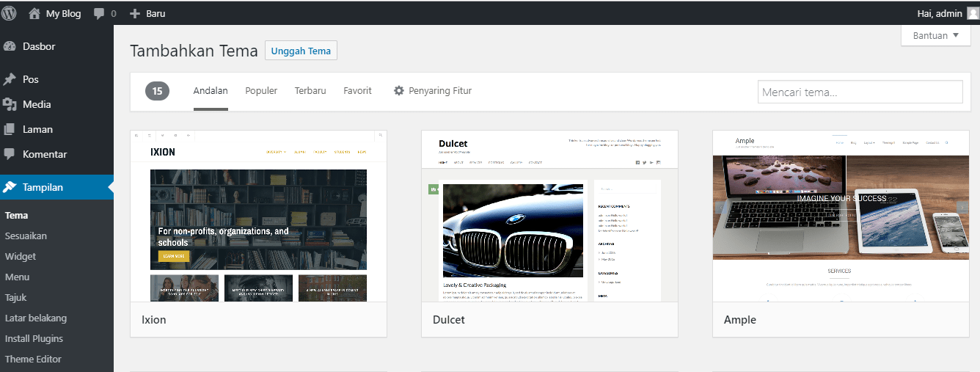Click the Unggah Tema button

(301, 51)
